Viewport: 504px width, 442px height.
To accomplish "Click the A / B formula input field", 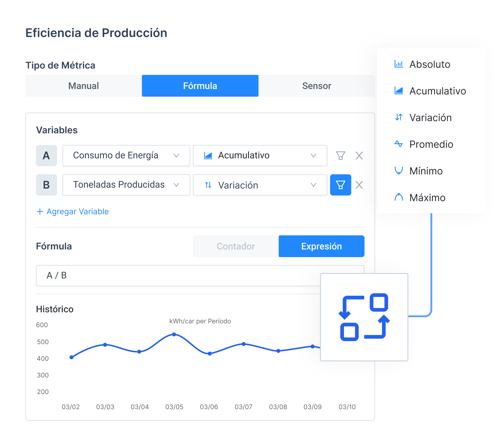I will pyautogui.click(x=178, y=275).
